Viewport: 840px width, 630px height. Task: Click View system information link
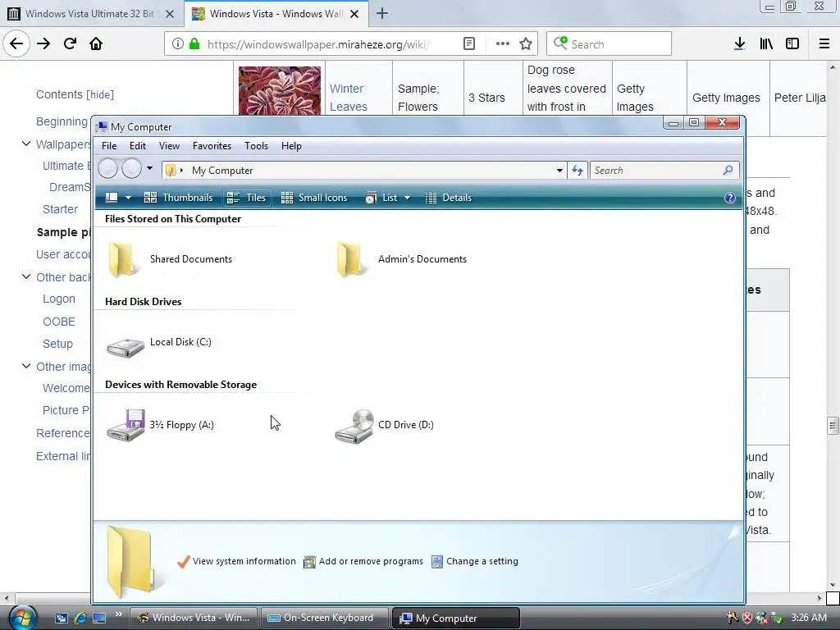[x=236, y=561]
